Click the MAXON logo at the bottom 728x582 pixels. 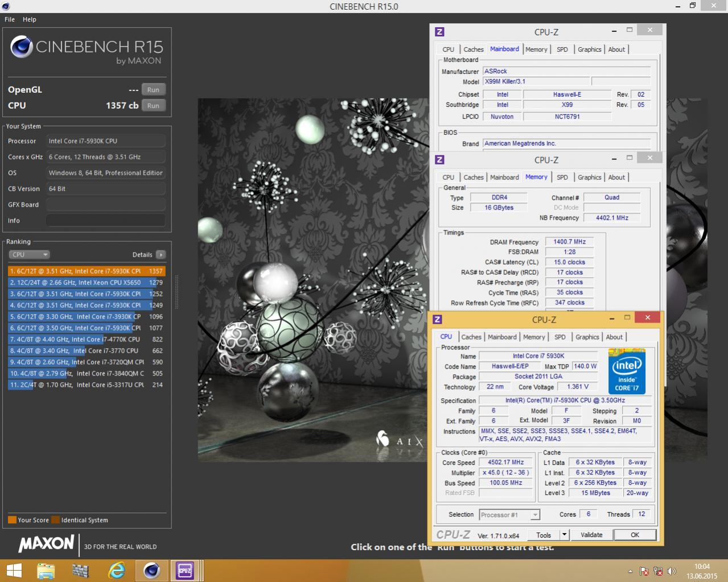(x=47, y=544)
